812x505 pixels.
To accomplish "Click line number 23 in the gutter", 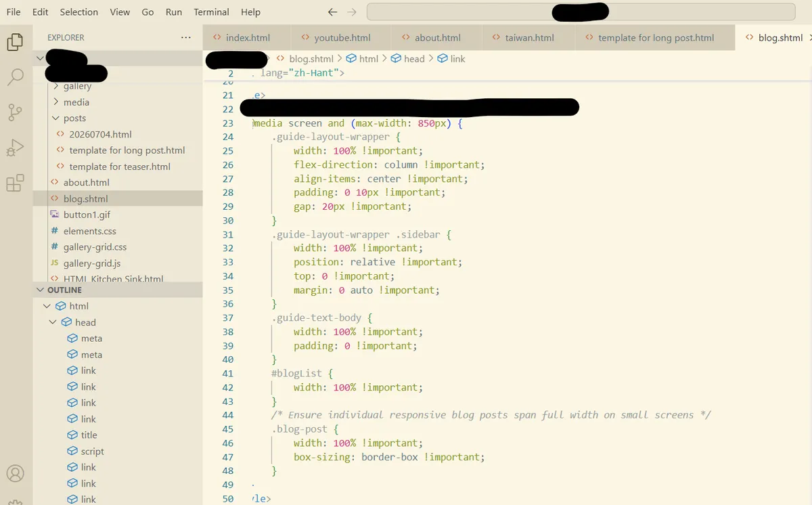I will (228, 123).
